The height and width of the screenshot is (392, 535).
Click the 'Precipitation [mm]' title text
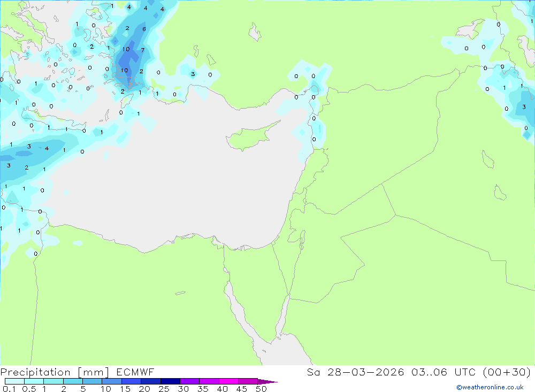(55, 372)
